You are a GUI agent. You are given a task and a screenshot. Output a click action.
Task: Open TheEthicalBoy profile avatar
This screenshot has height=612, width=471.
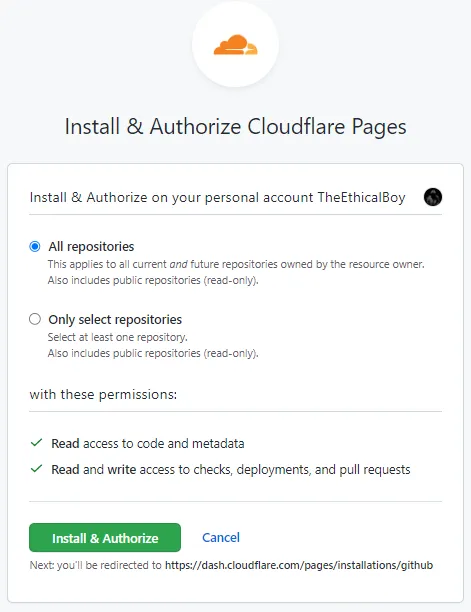(x=433, y=197)
